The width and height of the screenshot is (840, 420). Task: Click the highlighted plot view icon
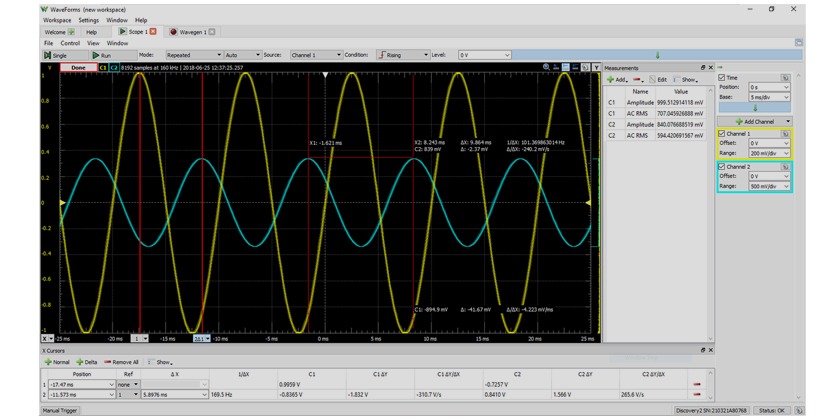(566, 67)
